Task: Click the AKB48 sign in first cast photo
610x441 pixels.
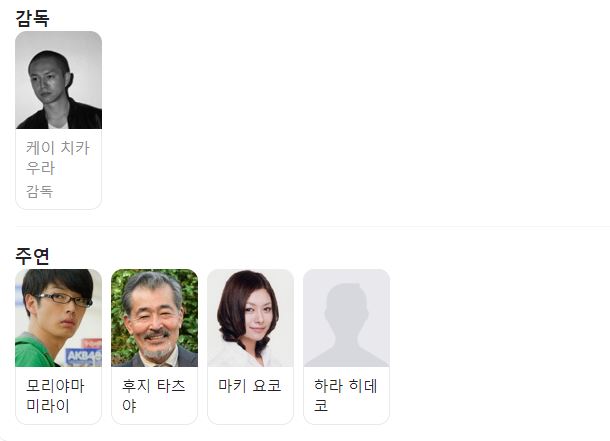Action: 84,356
